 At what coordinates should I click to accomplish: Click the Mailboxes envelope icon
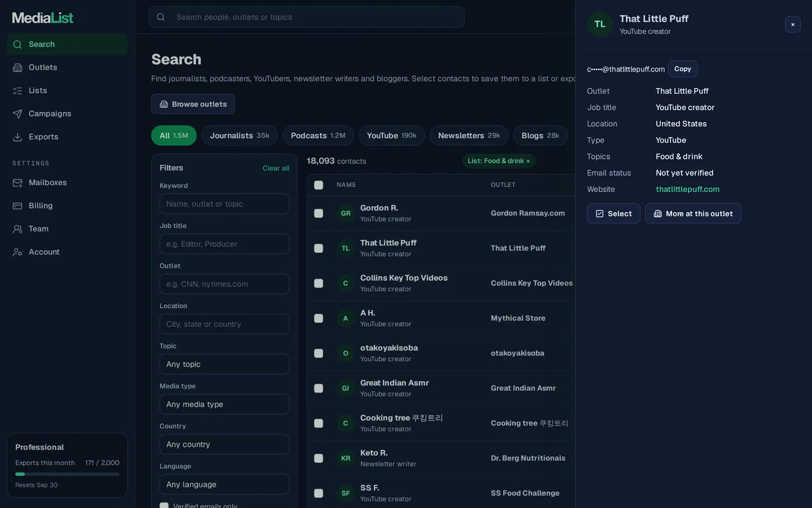click(17, 183)
